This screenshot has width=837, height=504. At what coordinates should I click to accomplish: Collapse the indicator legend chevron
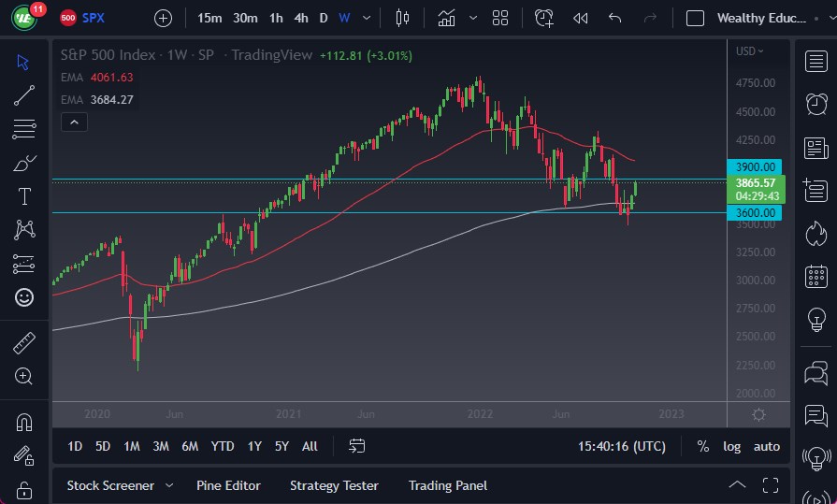point(74,122)
